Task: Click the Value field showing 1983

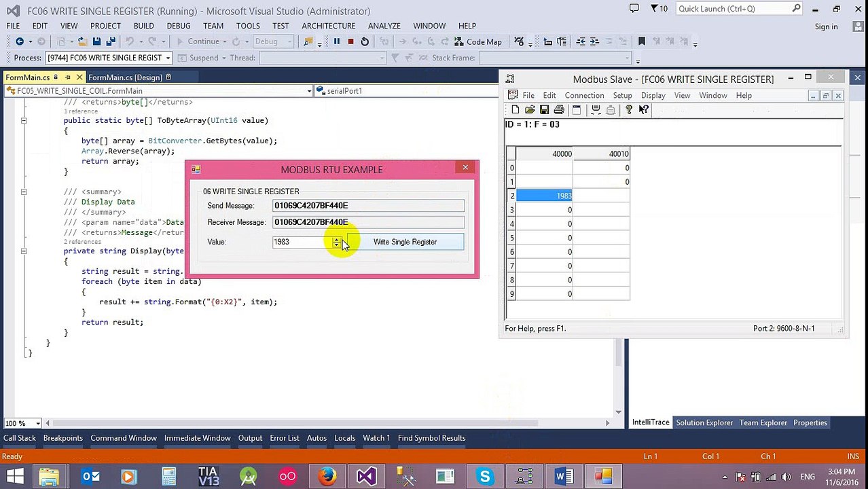Action: [x=302, y=242]
